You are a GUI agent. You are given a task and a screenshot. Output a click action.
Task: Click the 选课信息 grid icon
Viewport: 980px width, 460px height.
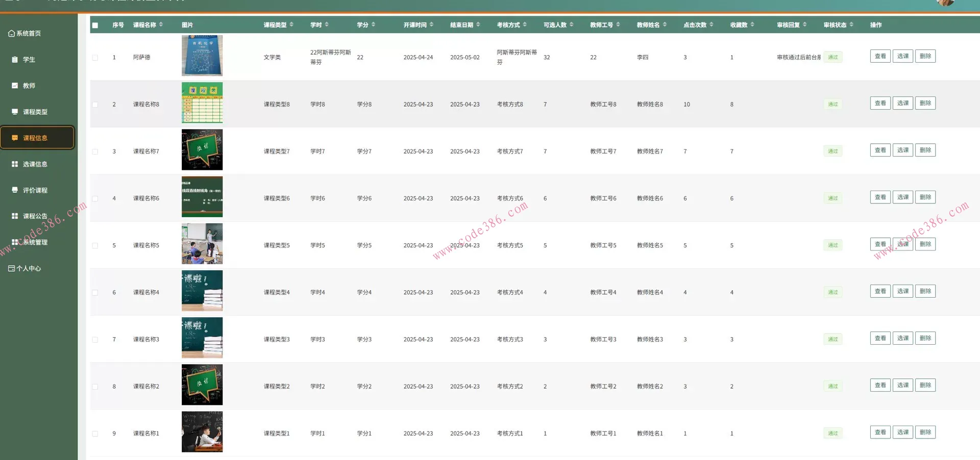15,164
